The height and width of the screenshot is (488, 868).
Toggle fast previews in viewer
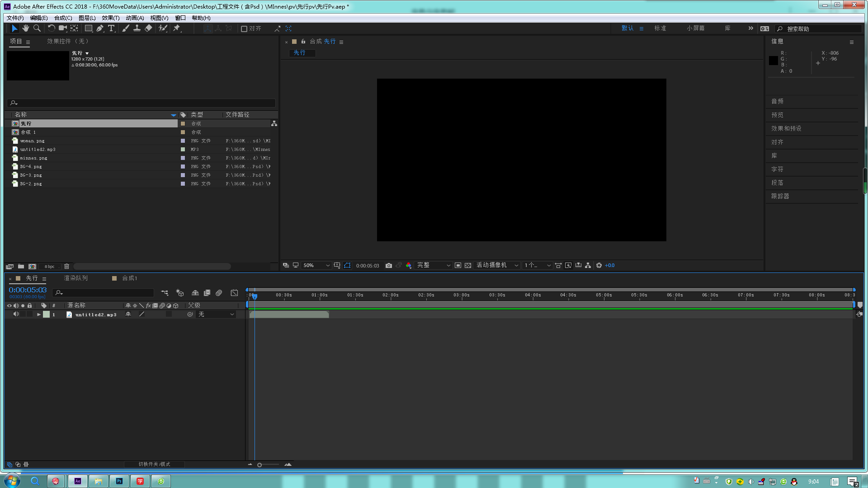pos(568,266)
